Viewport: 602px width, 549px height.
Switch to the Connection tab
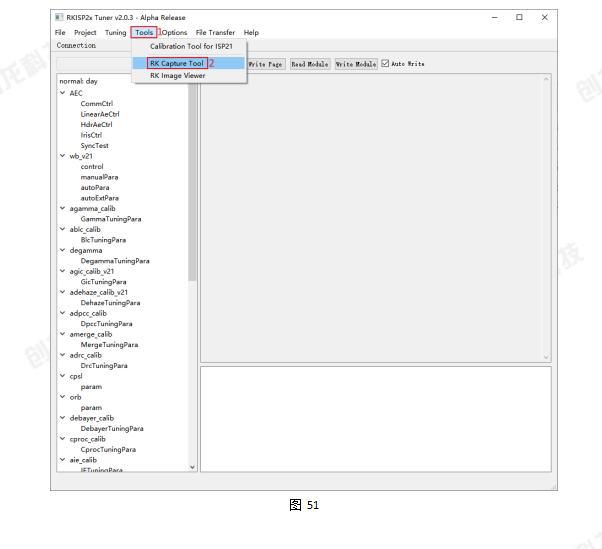[76, 45]
